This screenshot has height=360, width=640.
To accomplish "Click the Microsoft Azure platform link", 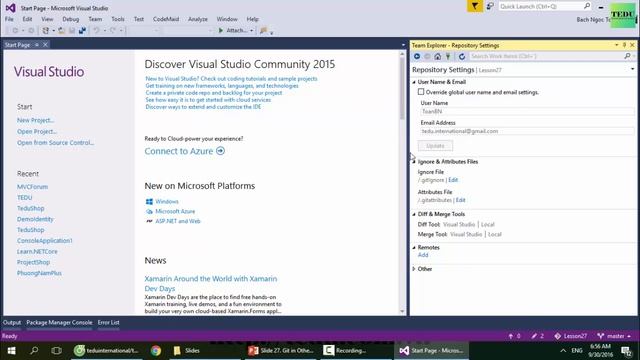I will [175, 211].
